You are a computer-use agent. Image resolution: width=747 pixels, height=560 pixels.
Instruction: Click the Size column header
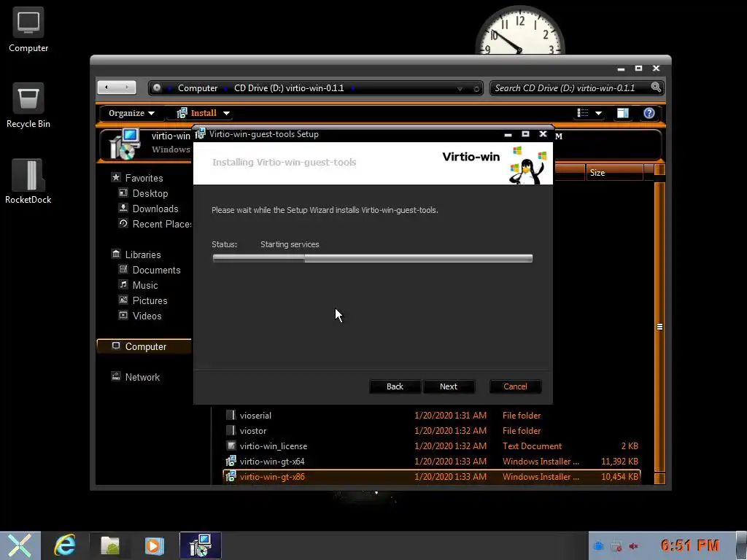tap(614, 172)
